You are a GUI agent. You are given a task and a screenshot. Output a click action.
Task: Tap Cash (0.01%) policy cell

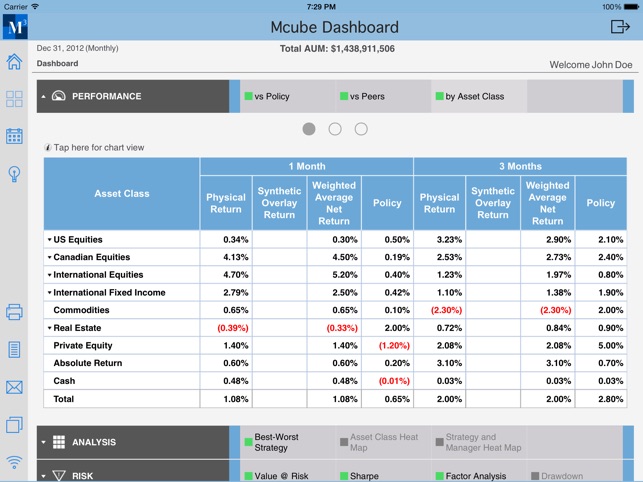click(387, 381)
